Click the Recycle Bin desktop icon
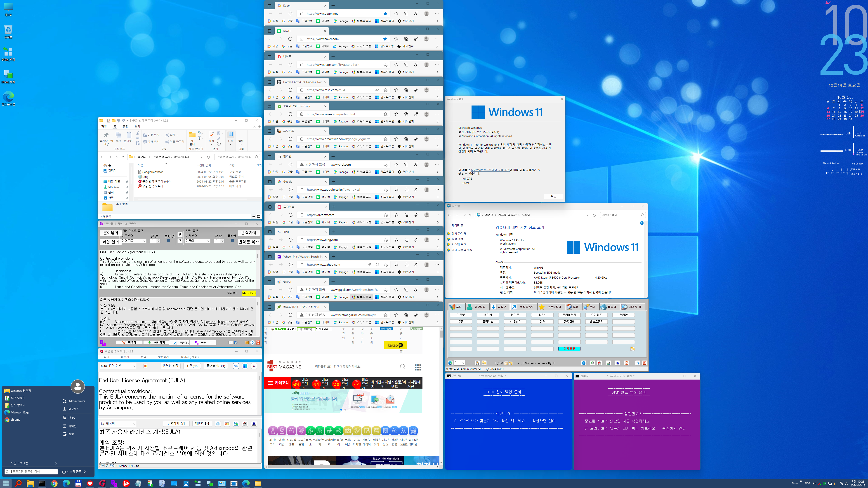The image size is (868, 488). click(8, 32)
